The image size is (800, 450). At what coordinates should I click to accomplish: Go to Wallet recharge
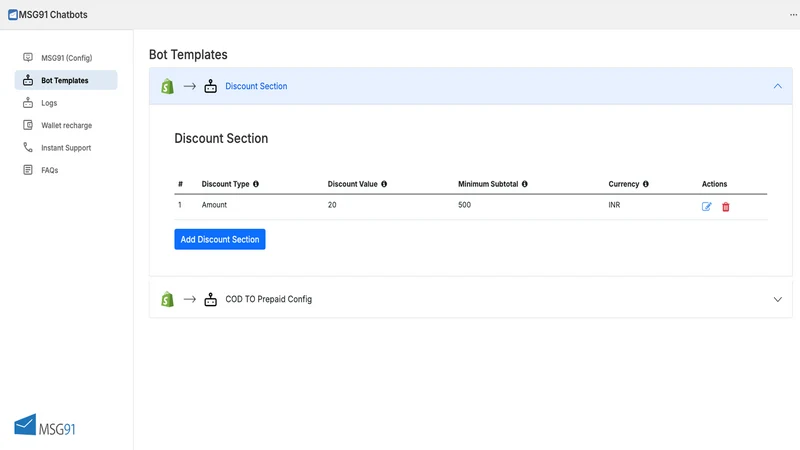[66, 125]
